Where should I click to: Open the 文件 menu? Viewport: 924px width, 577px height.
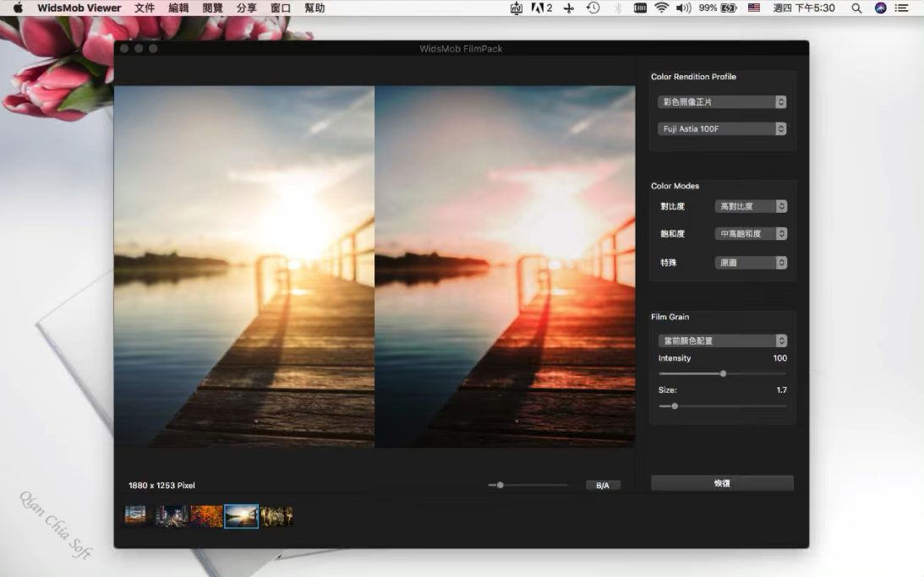tap(145, 8)
